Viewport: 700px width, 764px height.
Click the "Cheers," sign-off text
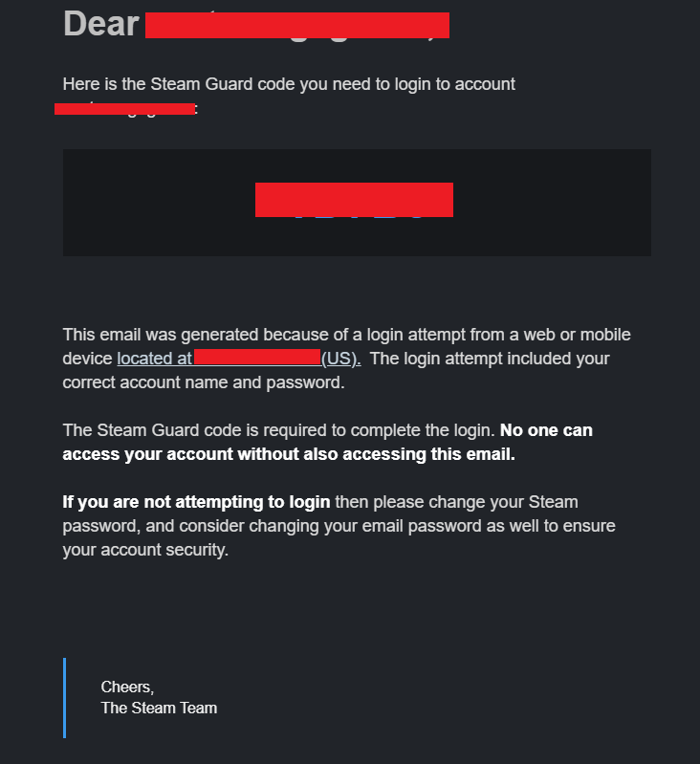pyautogui.click(x=127, y=688)
